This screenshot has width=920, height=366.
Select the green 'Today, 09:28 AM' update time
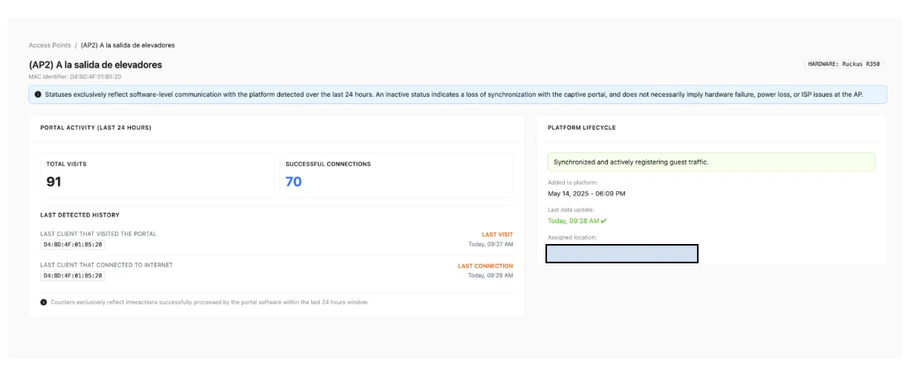pos(573,221)
